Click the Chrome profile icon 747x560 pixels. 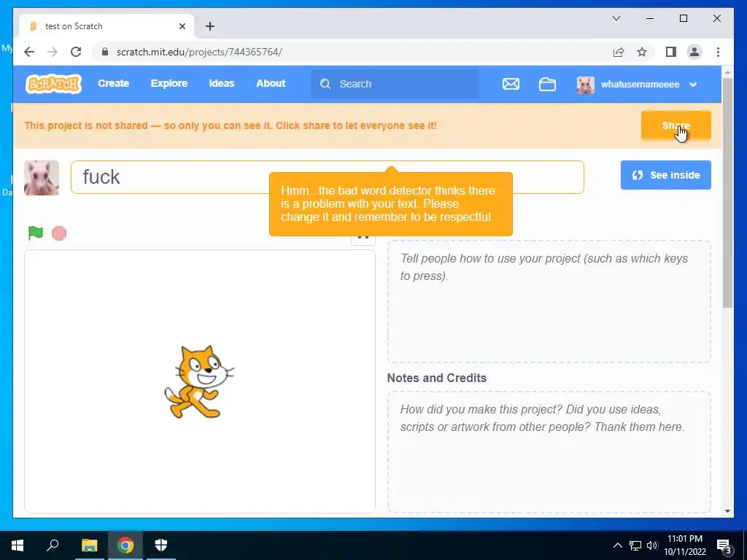point(694,52)
